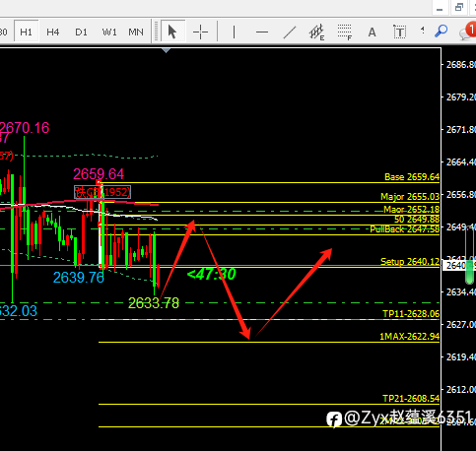This screenshot has height=451, width=476.
Task: Select the cursor arrow tool
Action: click(172, 32)
